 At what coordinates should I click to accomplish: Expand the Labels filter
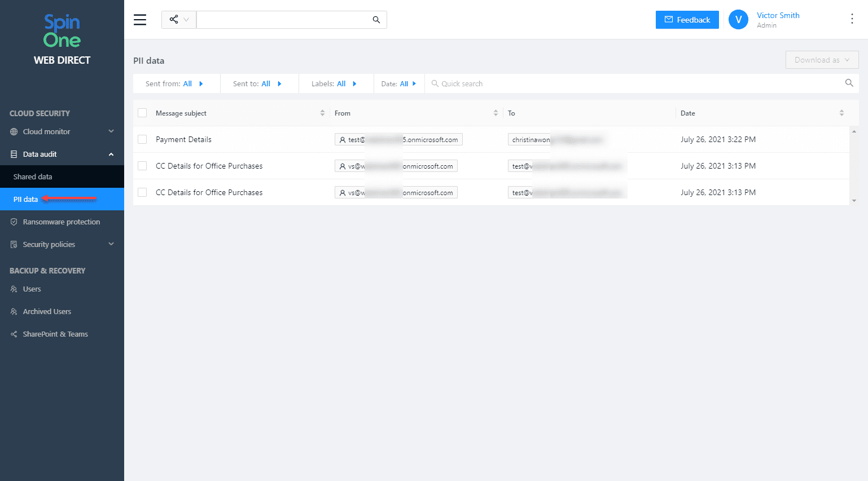coord(334,83)
